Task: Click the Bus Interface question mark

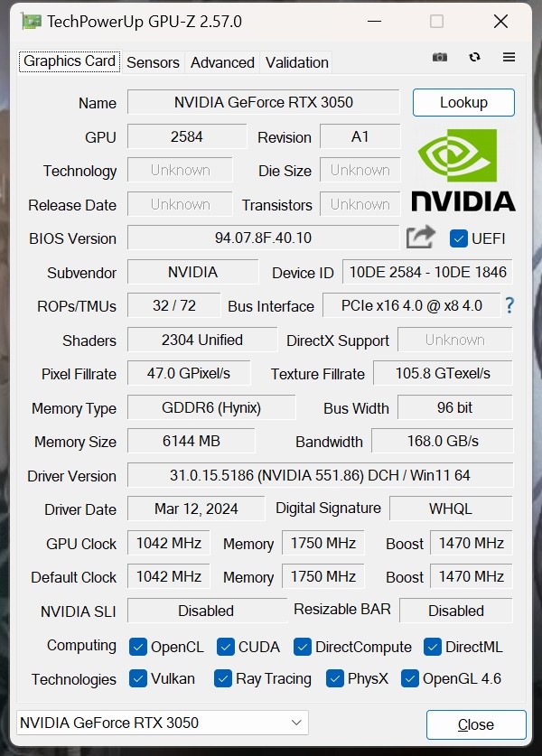Action: 509,305
